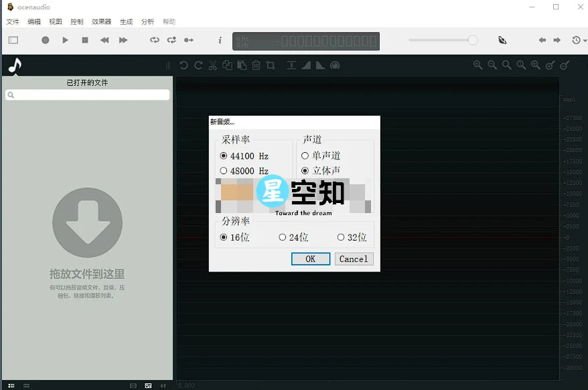Click the Undo arrow icon
Screen dimensions: 588x390
pos(183,65)
